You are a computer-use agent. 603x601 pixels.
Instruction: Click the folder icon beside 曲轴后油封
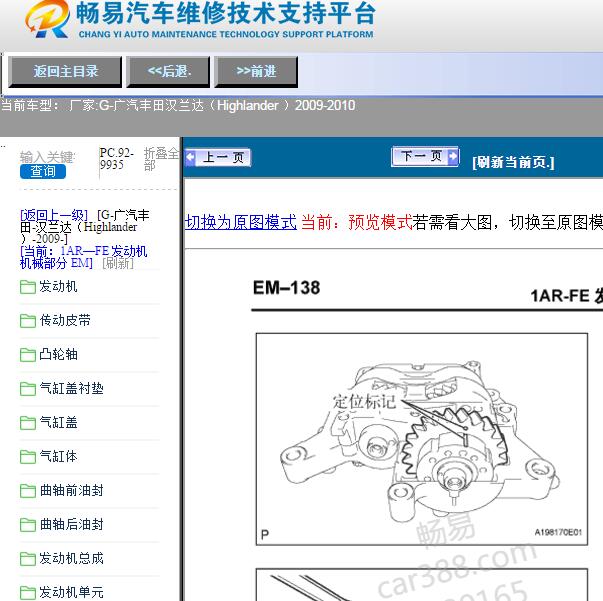tap(28, 524)
